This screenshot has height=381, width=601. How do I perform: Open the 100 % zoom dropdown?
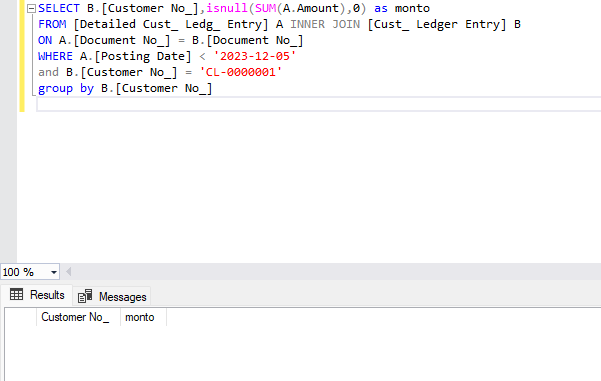54,273
